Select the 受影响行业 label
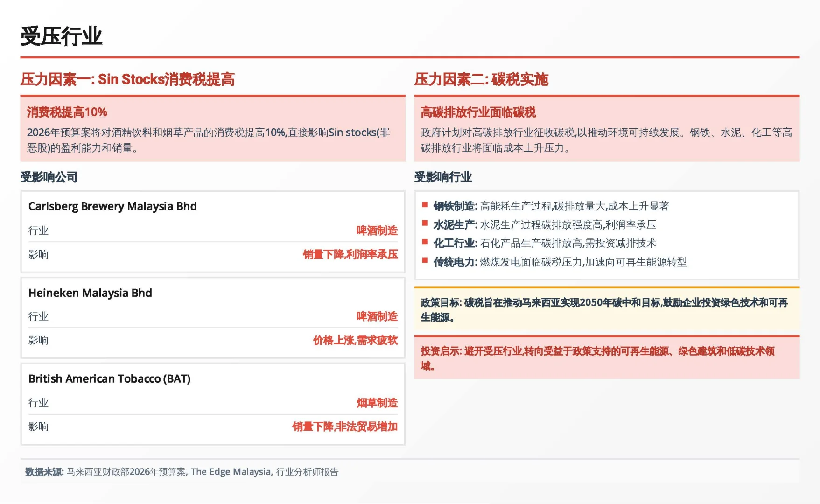 (443, 177)
